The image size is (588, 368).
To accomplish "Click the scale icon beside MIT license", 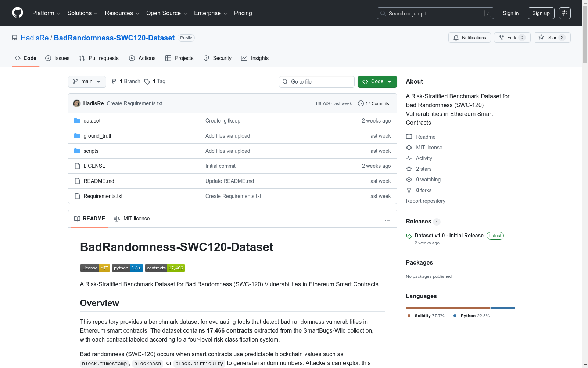I will click(409, 148).
